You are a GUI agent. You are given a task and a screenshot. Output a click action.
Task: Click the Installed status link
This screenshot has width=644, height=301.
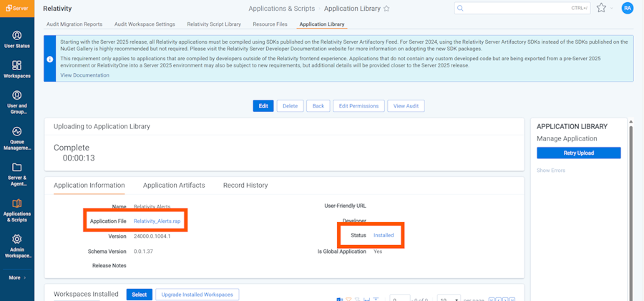[384, 235]
